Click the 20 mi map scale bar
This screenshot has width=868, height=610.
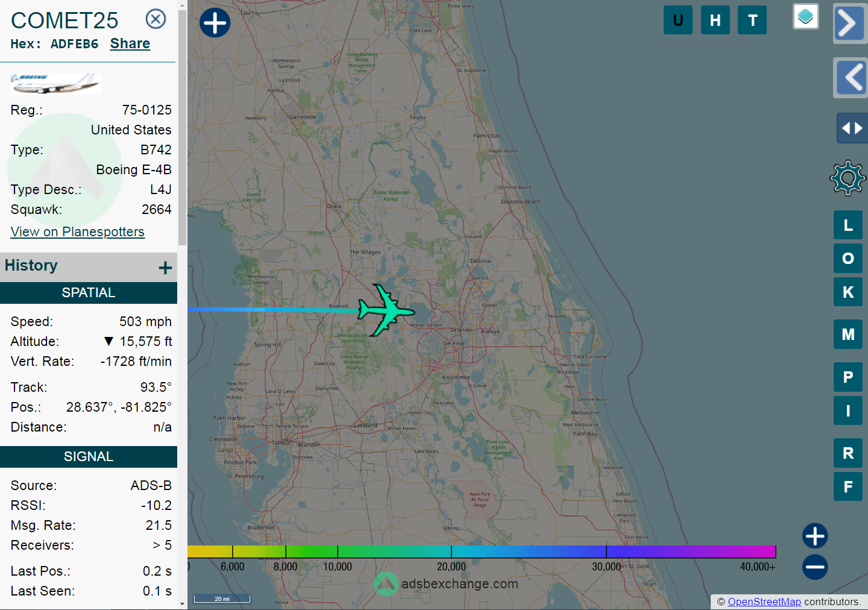(x=222, y=599)
